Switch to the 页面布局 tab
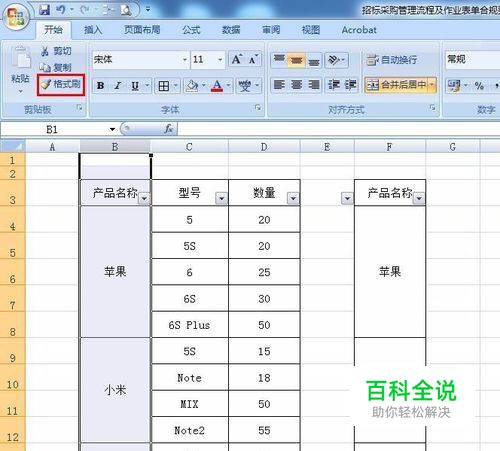Viewport: 500px width, 451px height. click(x=142, y=30)
